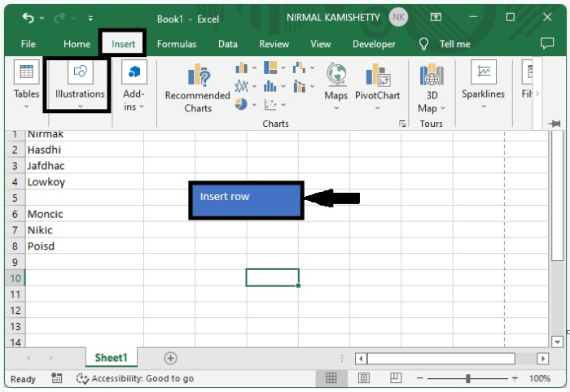The image size is (570, 392).
Task: Insert a combo chart
Action: pyautogui.click(x=303, y=86)
